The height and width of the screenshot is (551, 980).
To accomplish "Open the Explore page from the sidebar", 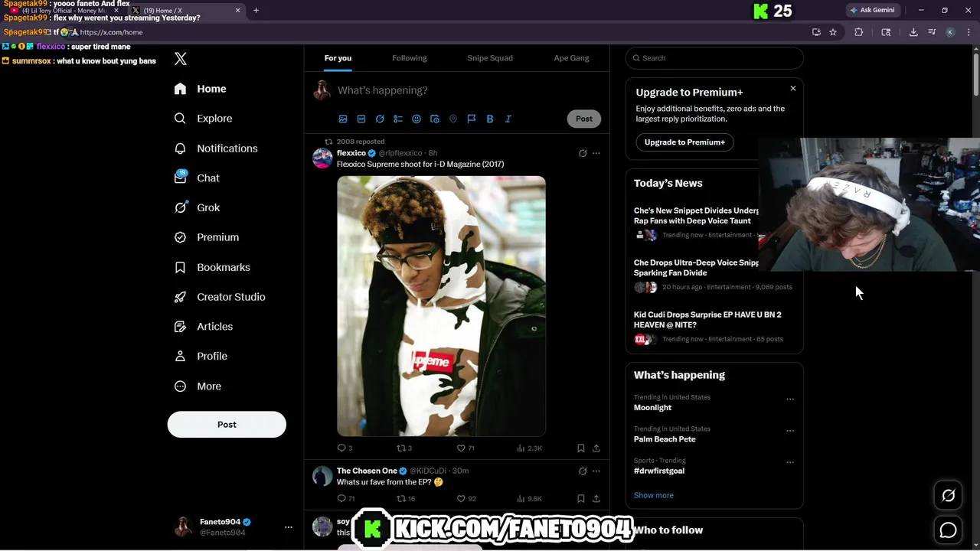I will [203, 119].
